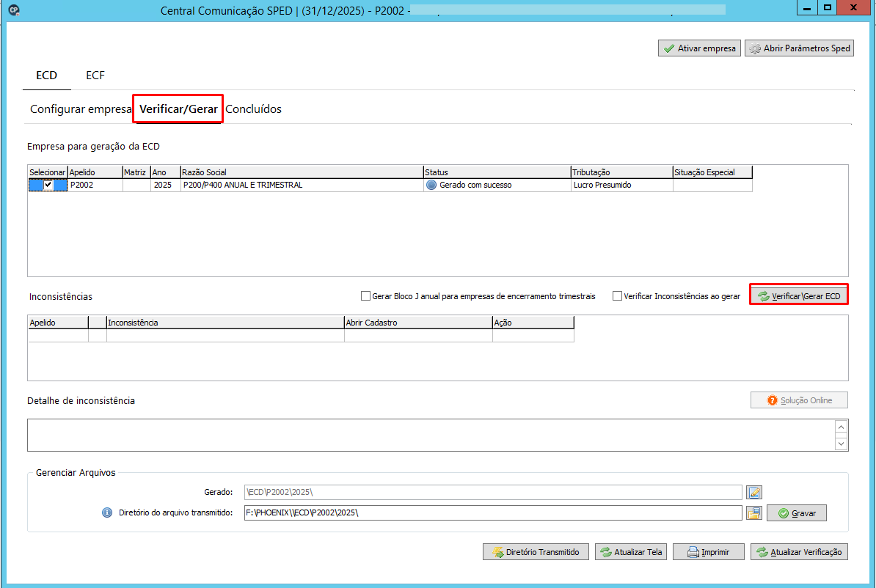Image resolution: width=876 pixels, height=588 pixels.
Task: Click the Imprimir button
Action: click(709, 551)
